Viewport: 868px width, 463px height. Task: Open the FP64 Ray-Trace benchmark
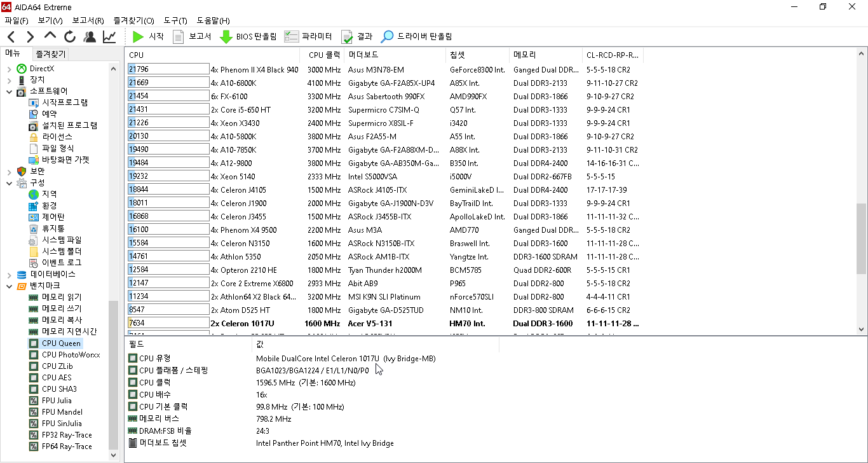click(x=67, y=446)
